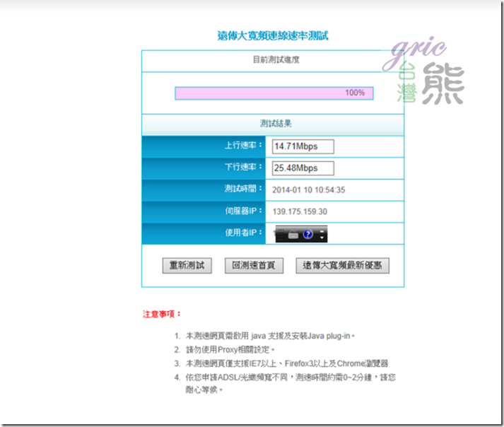504x427 pixels.
Task: Click the 遠傳大寬頻連線速率測試 page title
Action: click(273, 35)
